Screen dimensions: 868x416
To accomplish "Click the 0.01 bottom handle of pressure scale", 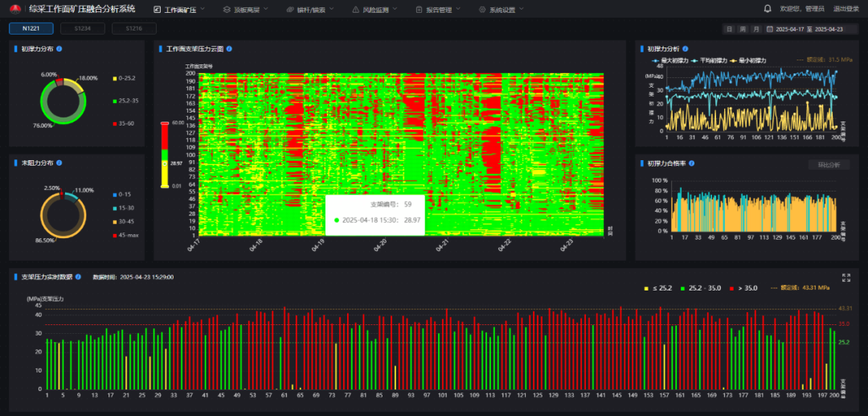I will coord(165,186).
